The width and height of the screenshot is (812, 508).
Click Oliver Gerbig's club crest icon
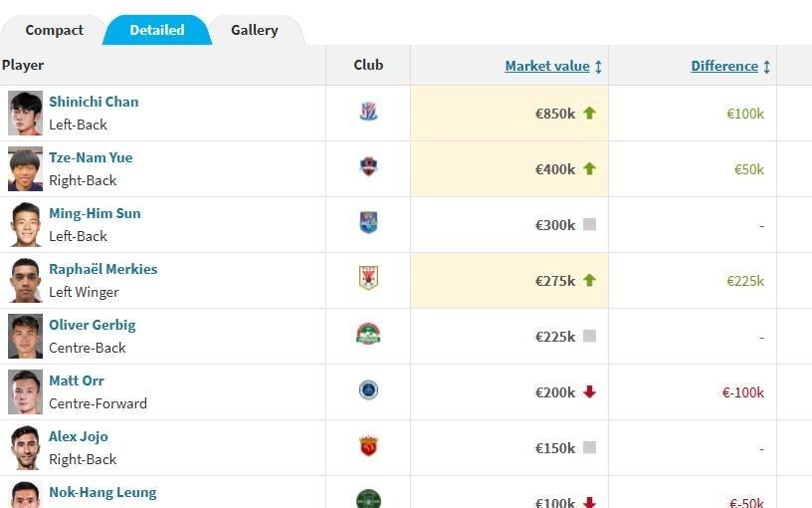click(x=368, y=334)
